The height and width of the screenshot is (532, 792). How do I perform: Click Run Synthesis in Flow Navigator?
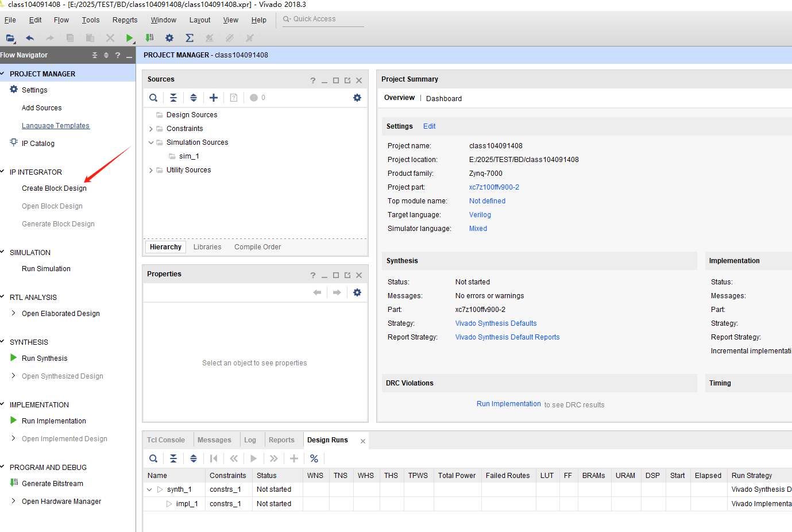[x=45, y=358]
